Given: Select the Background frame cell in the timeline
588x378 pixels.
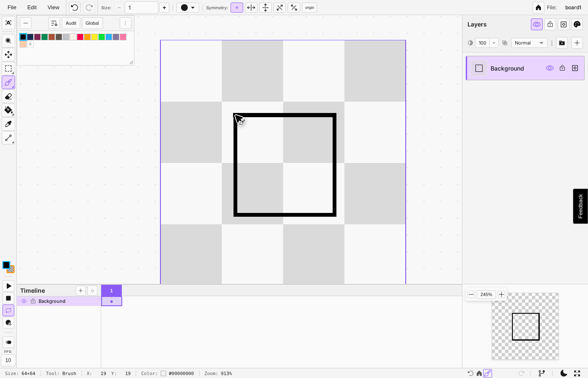Looking at the screenshot, I should [112, 302].
